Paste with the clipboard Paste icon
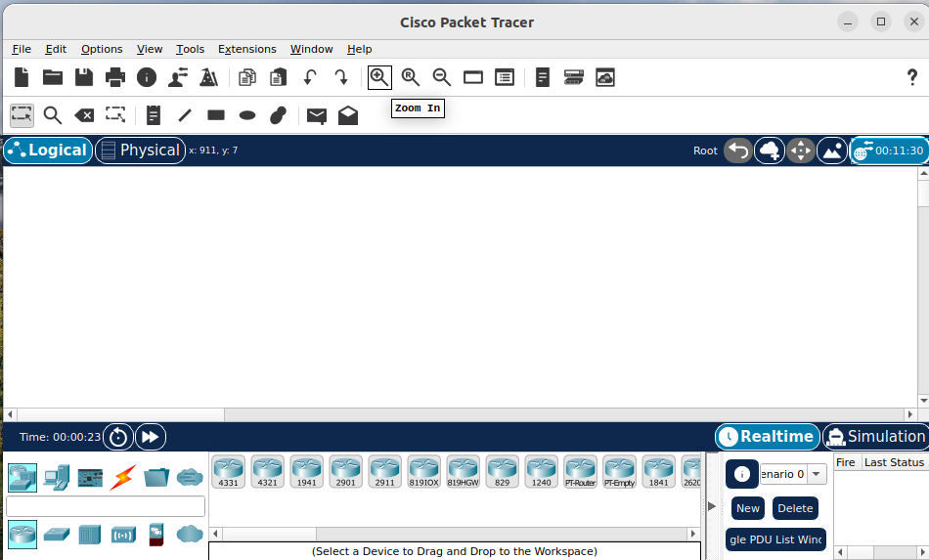The width and height of the screenshot is (929, 560). 278,77
